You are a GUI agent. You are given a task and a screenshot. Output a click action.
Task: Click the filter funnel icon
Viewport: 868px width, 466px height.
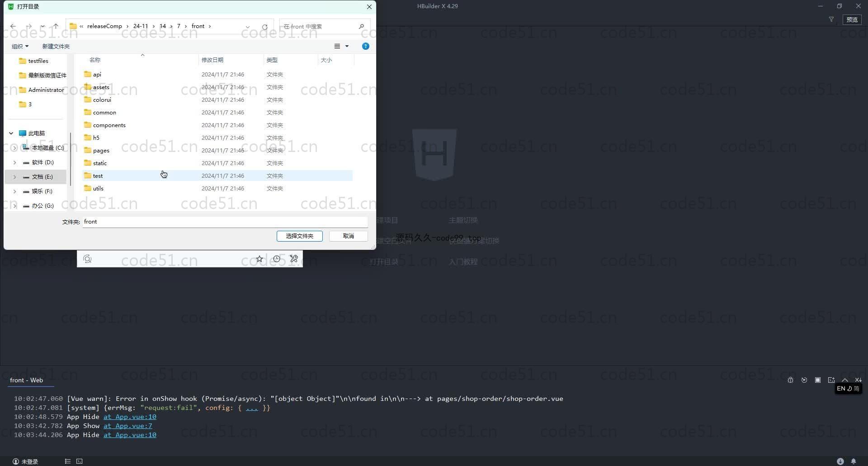[x=831, y=19]
